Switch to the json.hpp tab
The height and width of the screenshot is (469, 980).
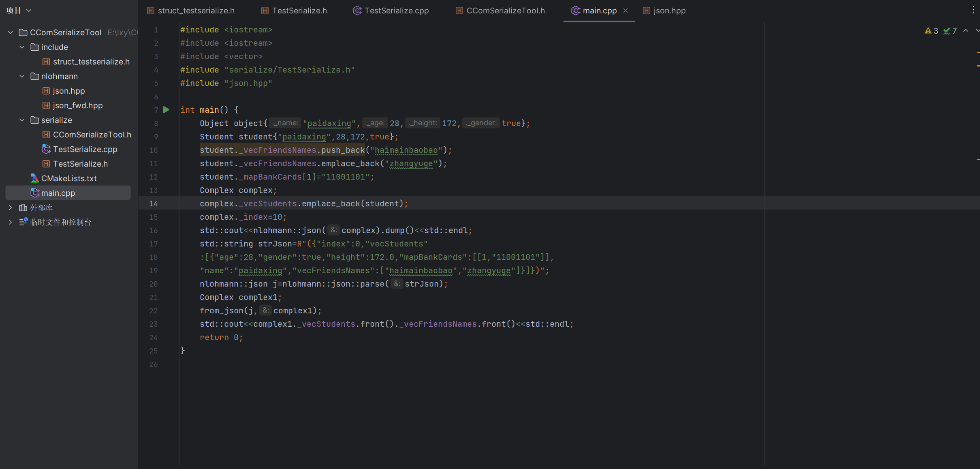tap(669, 11)
